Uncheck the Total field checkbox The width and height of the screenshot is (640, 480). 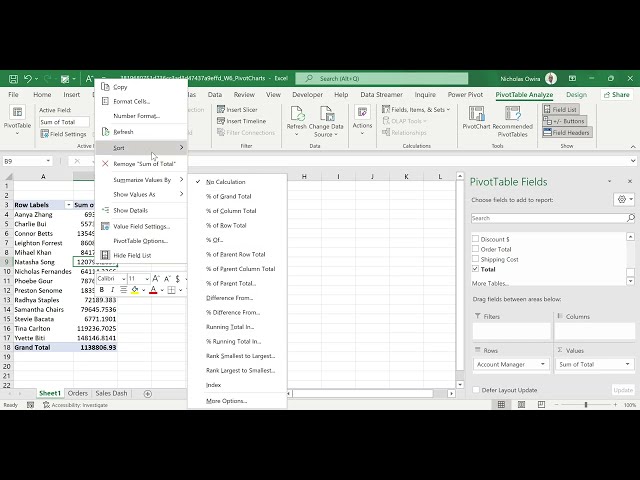point(476,269)
